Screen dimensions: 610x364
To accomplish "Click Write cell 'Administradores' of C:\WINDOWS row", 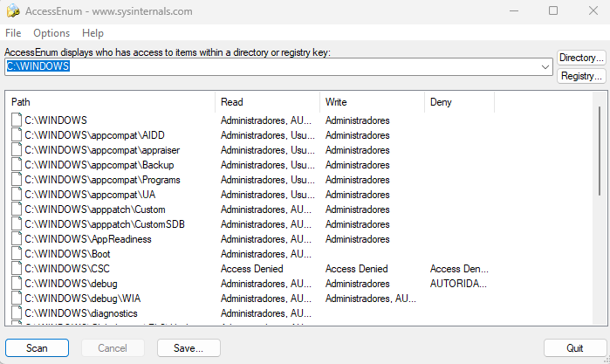I will click(358, 120).
